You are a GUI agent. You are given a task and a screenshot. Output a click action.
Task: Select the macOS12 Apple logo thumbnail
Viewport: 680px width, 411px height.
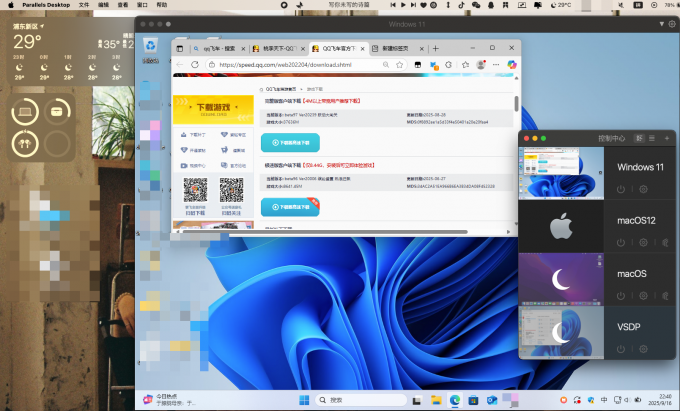coord(561,226)
